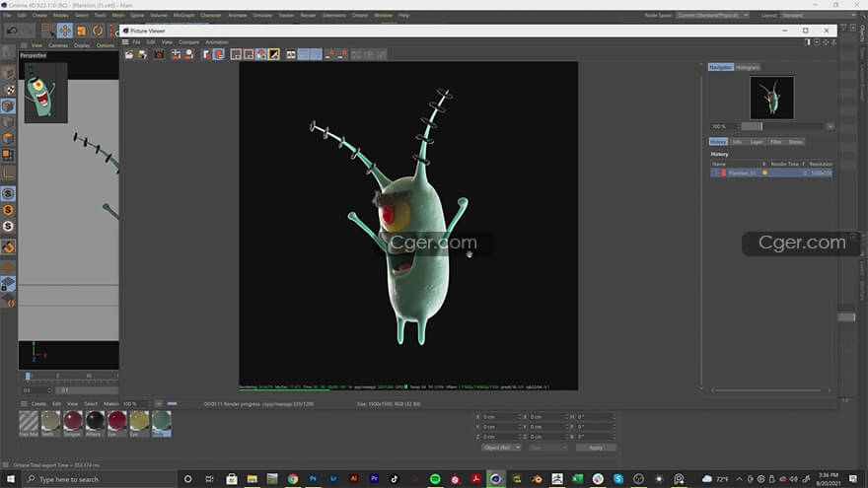Open Extensions menu in main menu bar
The image size is (868, 488).
click(x=334, y=16)
